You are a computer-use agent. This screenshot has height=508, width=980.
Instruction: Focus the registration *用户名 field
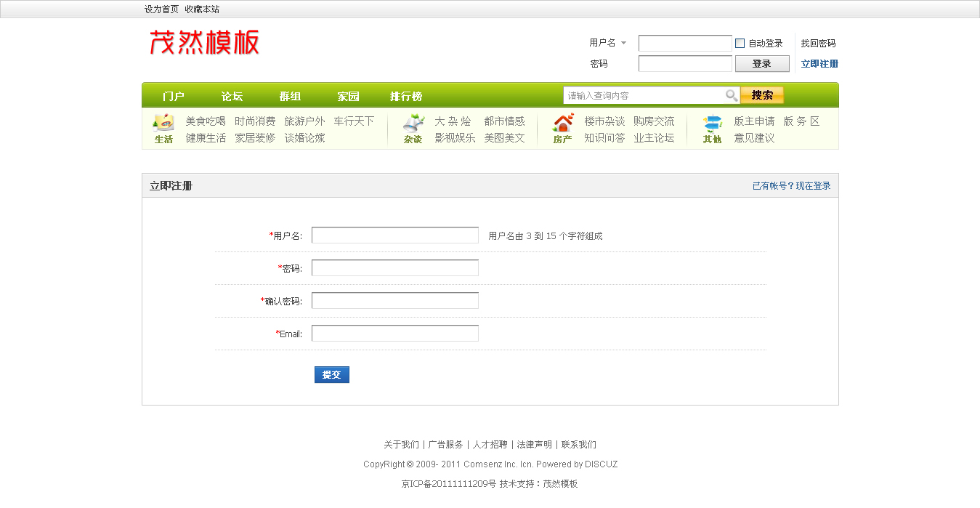coord(395,235)
